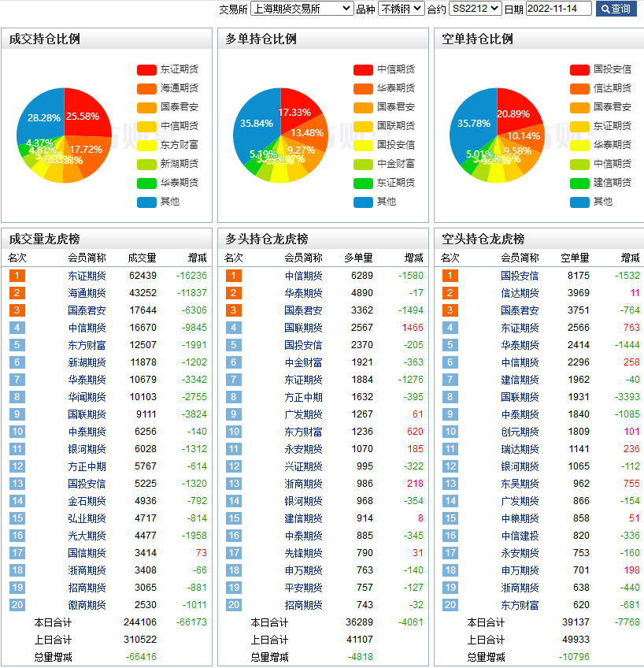Open 信达期货 link in 空头持仓龙虎榜
Image resolution: width=644 pixels, height=668 pixels.
pos(520,293)
